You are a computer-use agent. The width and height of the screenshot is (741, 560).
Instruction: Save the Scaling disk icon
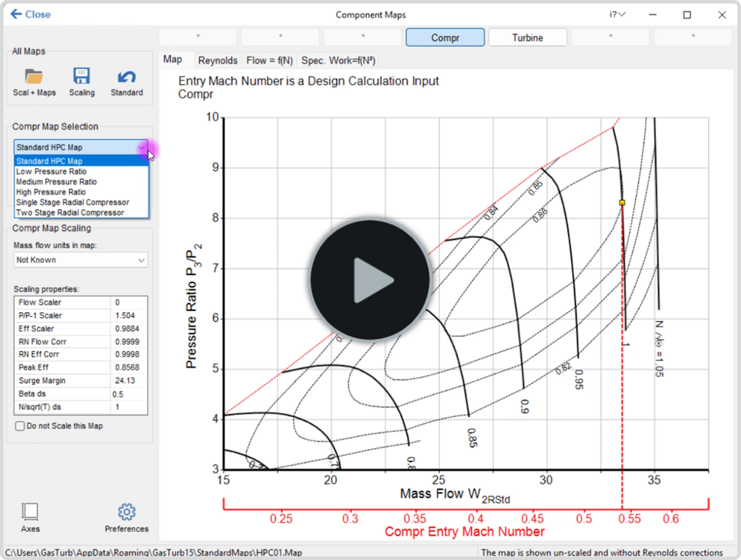[x=82, y=76]
